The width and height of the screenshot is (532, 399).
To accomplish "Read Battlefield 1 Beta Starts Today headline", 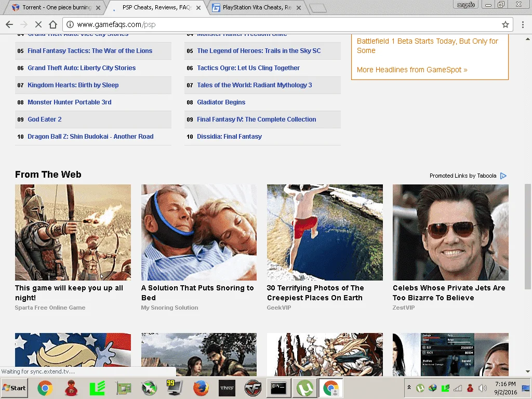I will 427,46.
